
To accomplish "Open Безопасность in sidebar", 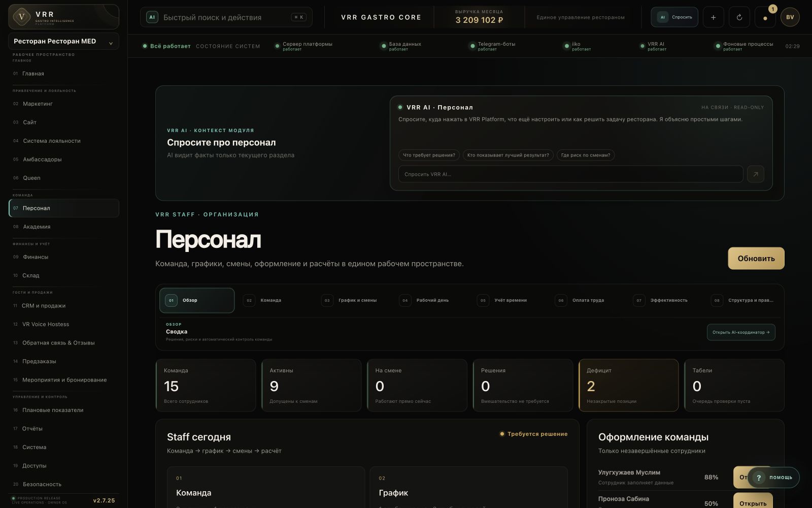I will [x=64, y=484].
